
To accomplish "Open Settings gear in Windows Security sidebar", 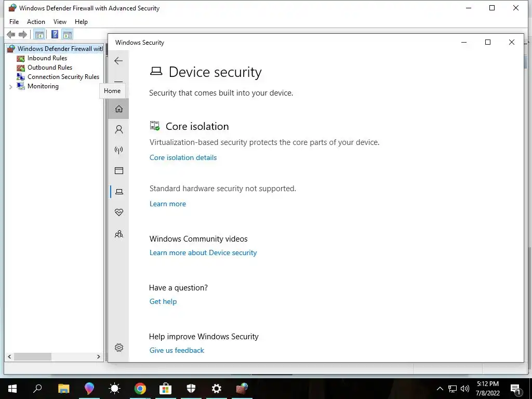I will 119,348.
